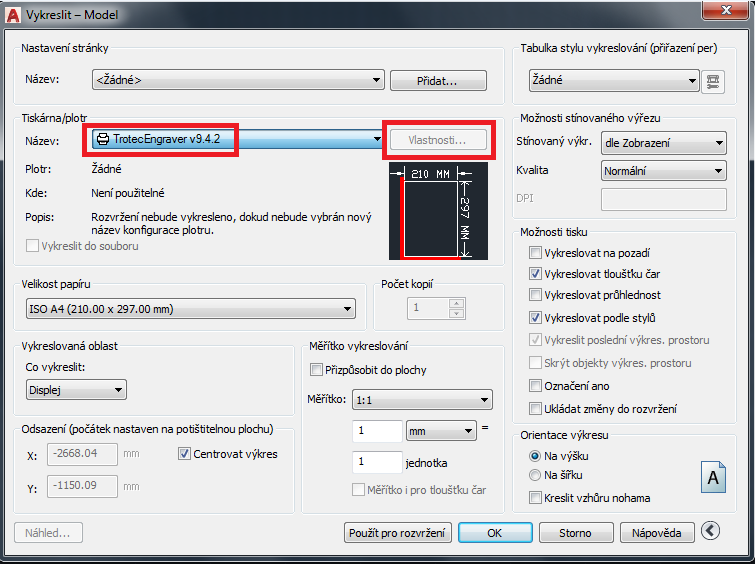755x564 pixels.
Task: Click the plot style table editor icon
Action: point(713,80)
